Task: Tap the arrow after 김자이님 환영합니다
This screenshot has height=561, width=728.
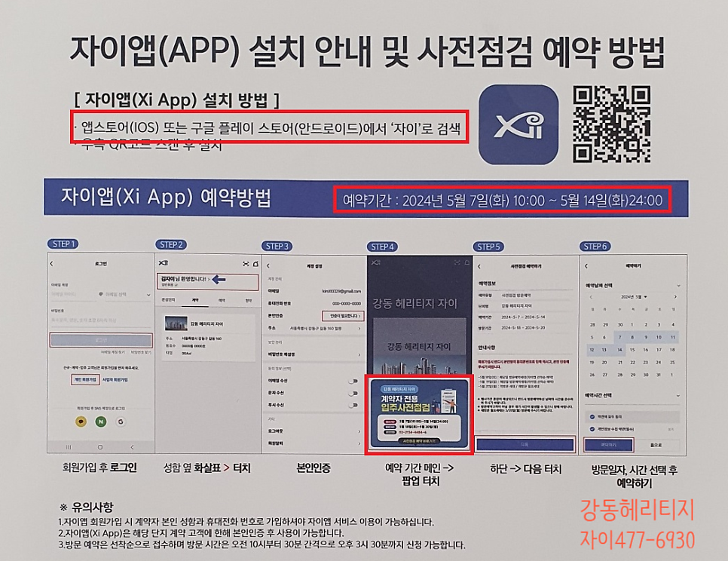Action: (x=210, y=280)
